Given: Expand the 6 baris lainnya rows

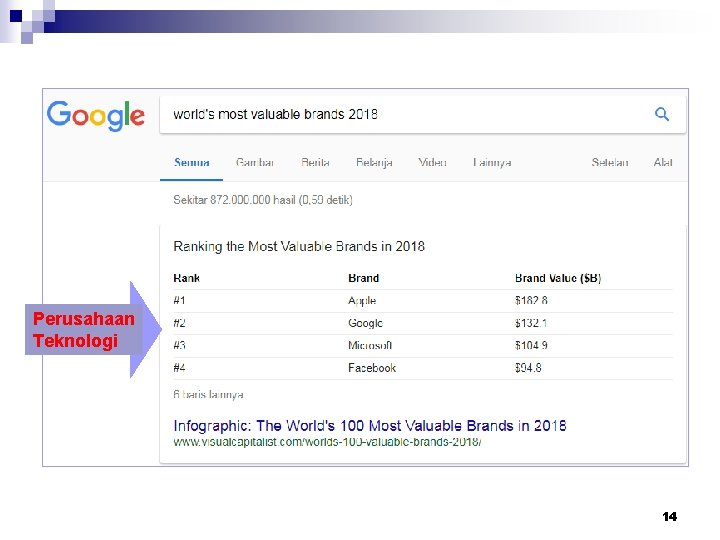Looking at the screenshot, I should [x=208, y=394].
